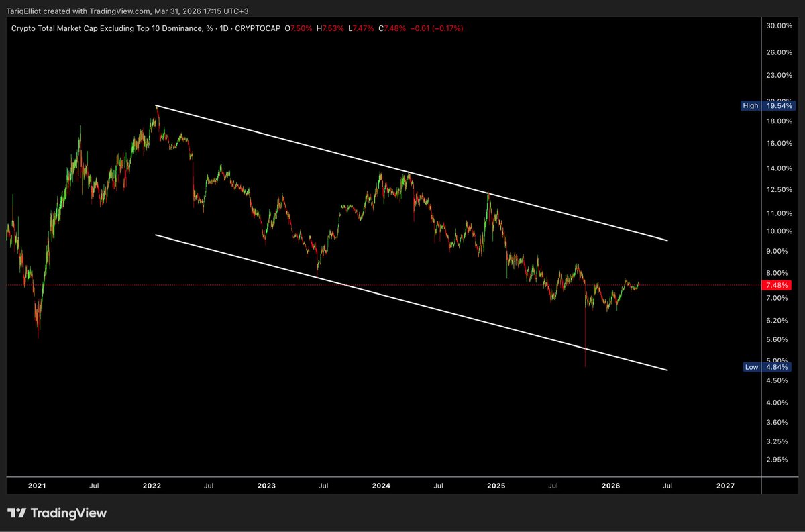Image resolution: width=805 pixels, height=532 pixels.
Task: Click the High 19.54% price label
Action: [767, 106]
